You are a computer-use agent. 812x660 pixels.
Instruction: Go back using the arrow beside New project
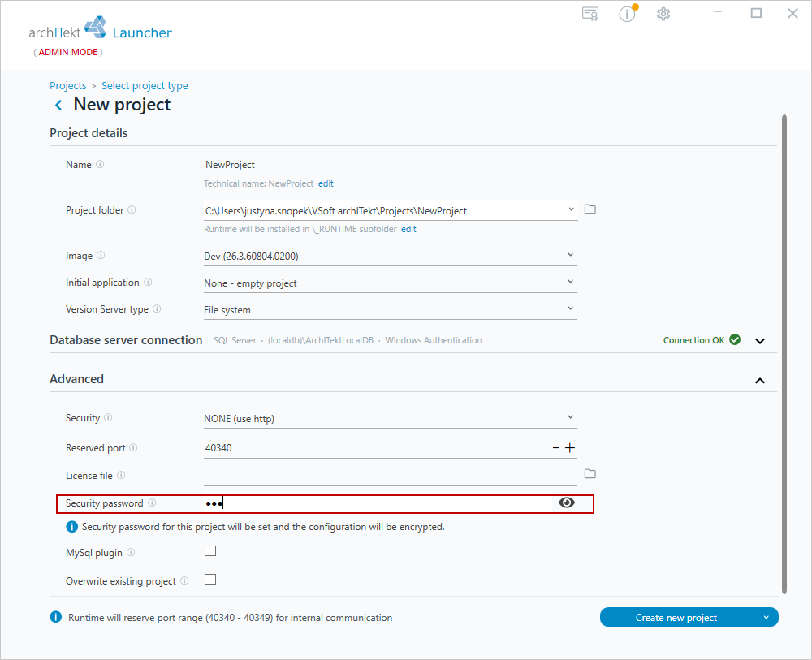[58, 105]
